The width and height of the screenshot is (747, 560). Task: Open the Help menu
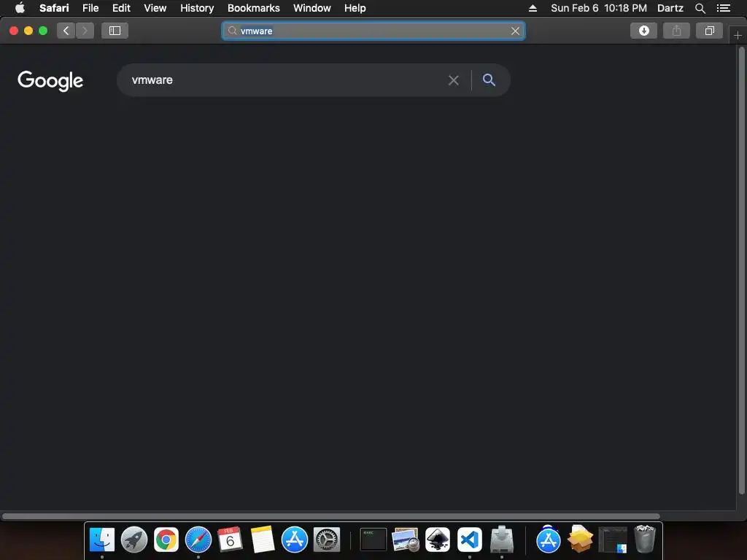(x=355, y=8)
